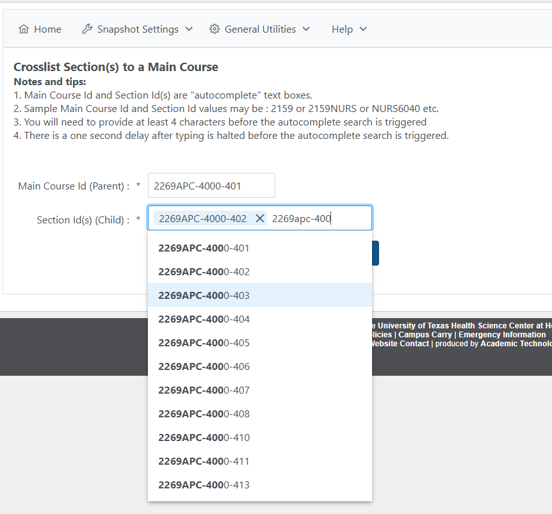552x514 pixels.
Task: Click the Main Course Id (Parent) field
Action: [x=212, y=186]
